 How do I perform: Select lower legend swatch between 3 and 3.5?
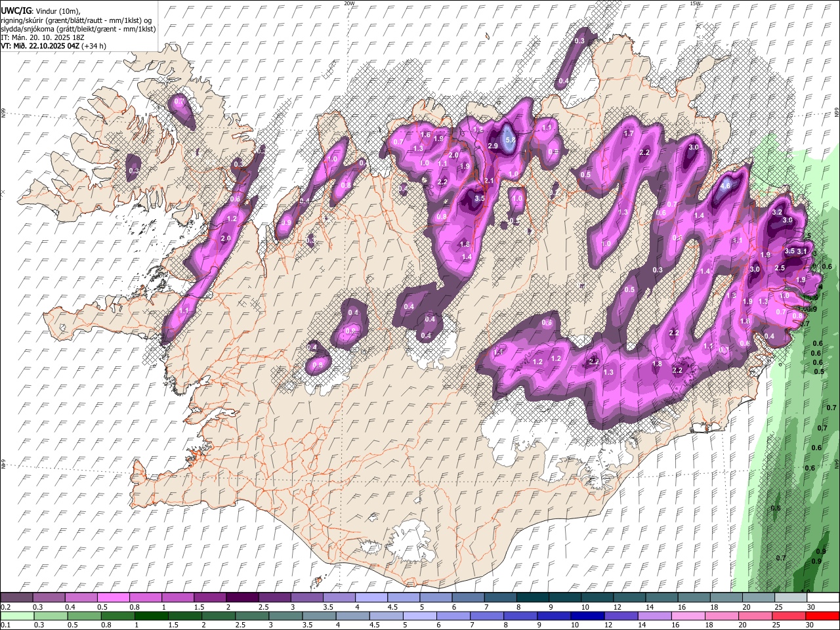[x=286, y=616]
